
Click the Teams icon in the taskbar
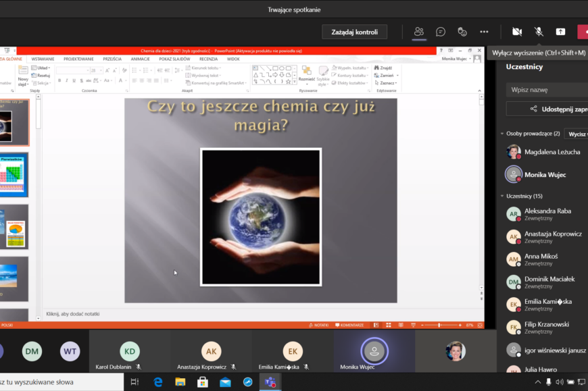(270, 382)
